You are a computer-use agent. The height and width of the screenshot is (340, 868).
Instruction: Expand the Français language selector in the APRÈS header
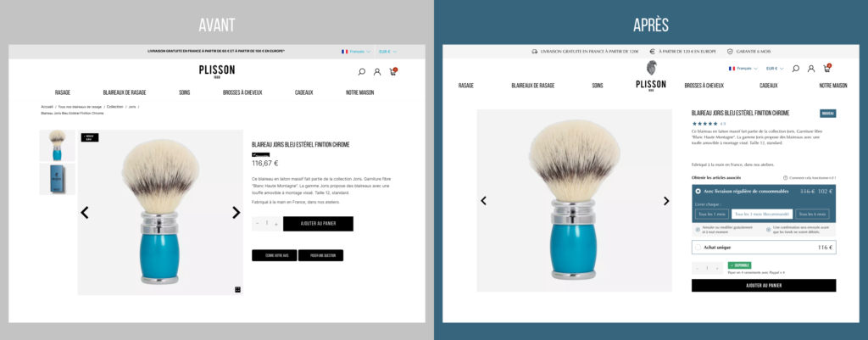[743, 69]
